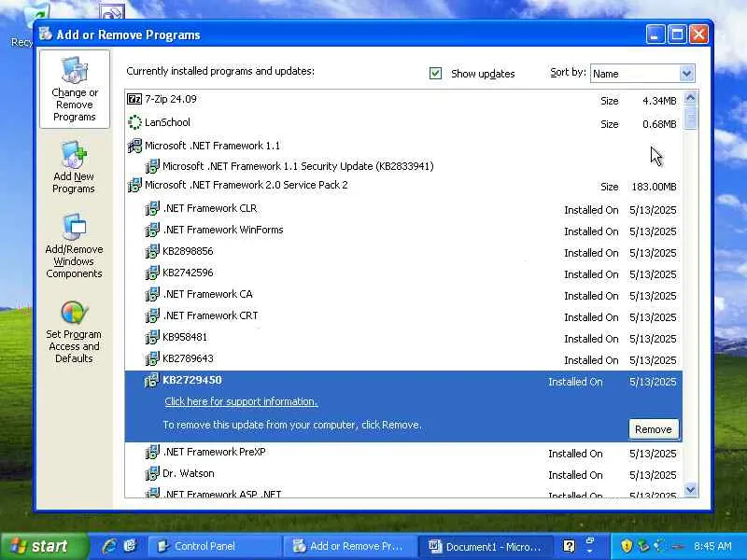Open Add/Remove Windows Components icon

[x=74, y=227]
